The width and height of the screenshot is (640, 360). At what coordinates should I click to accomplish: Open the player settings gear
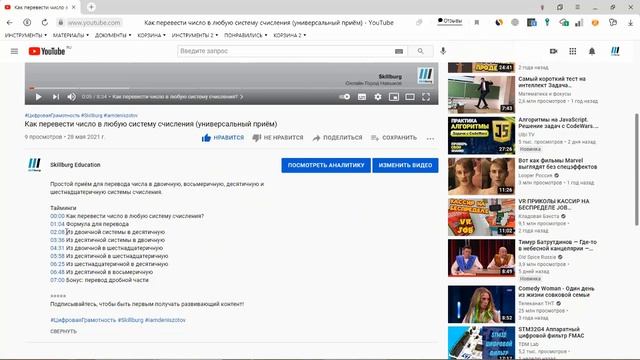click(x=378, y=97)
